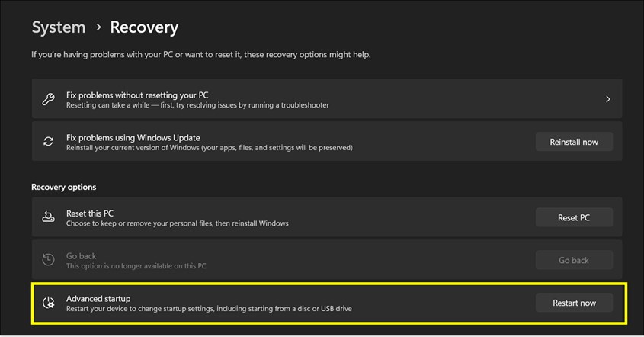Click the Reset this PC icon

[x=48, y=217]
